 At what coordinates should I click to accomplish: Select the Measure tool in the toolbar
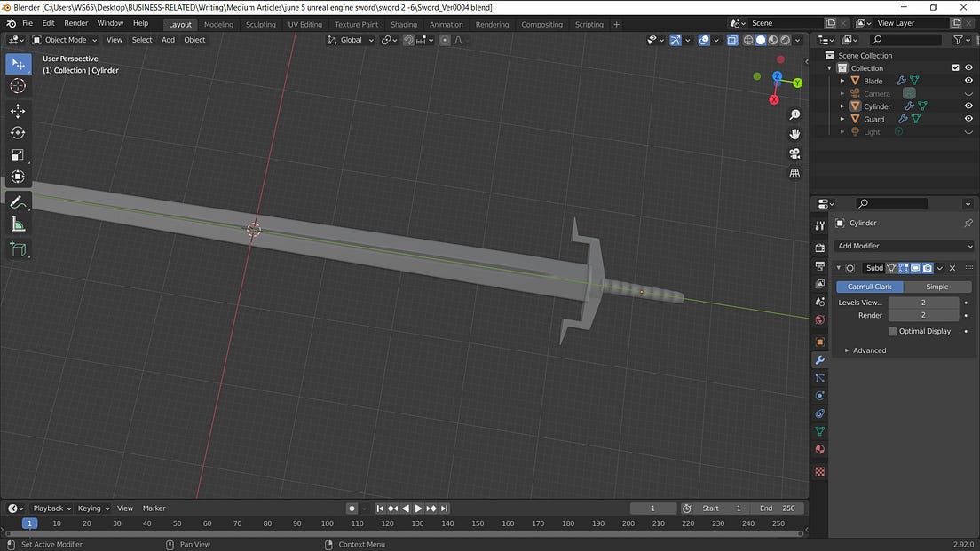click(18, 224)
